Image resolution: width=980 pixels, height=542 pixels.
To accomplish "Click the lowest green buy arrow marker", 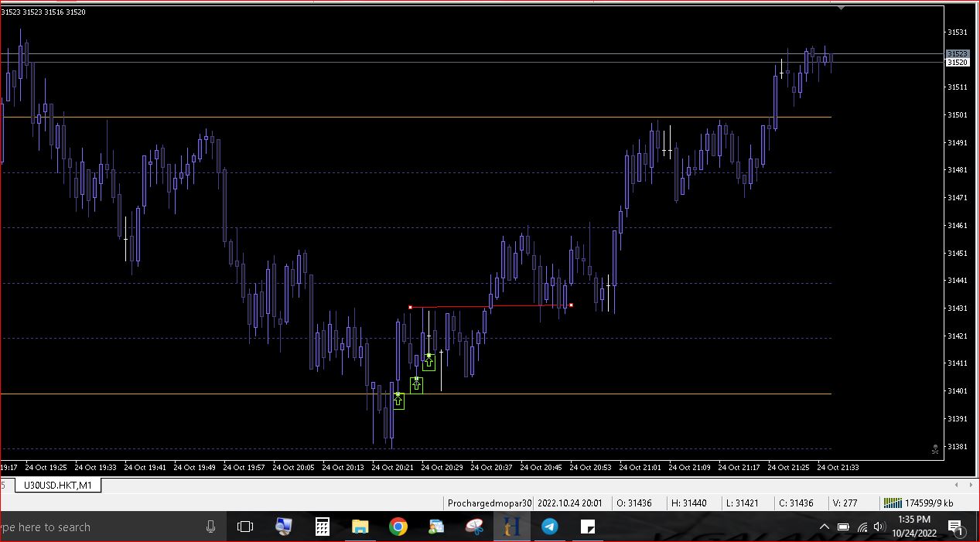I will coord(398,401).
